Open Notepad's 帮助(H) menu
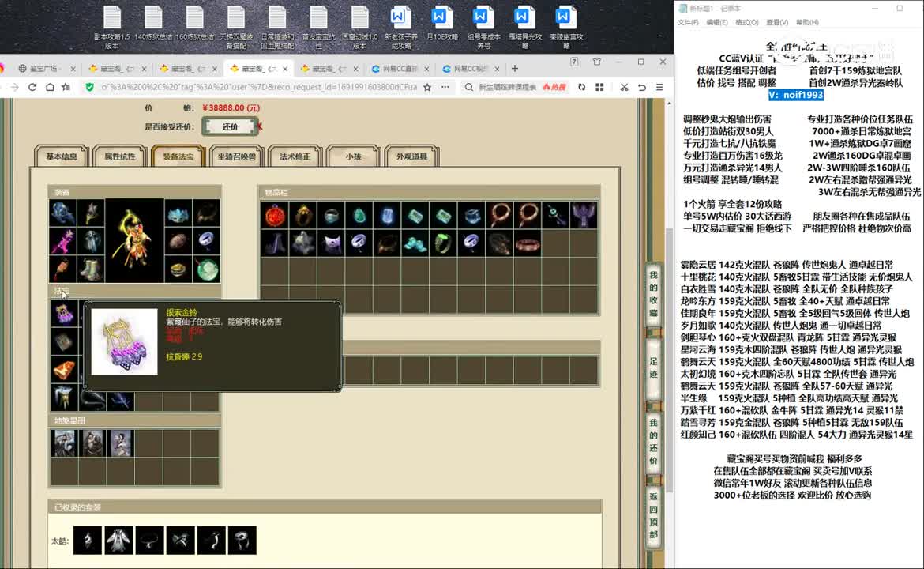 click(807, 22)
